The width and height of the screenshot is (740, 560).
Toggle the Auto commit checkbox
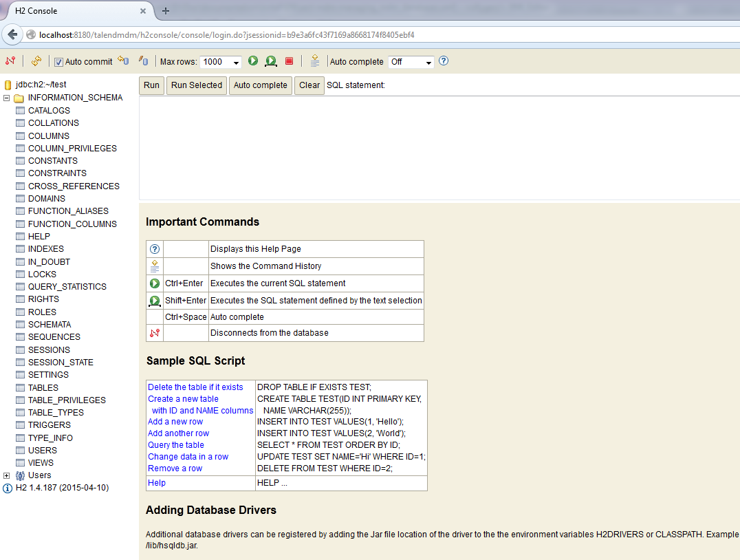pyautogui.click(x=59, y=62)
